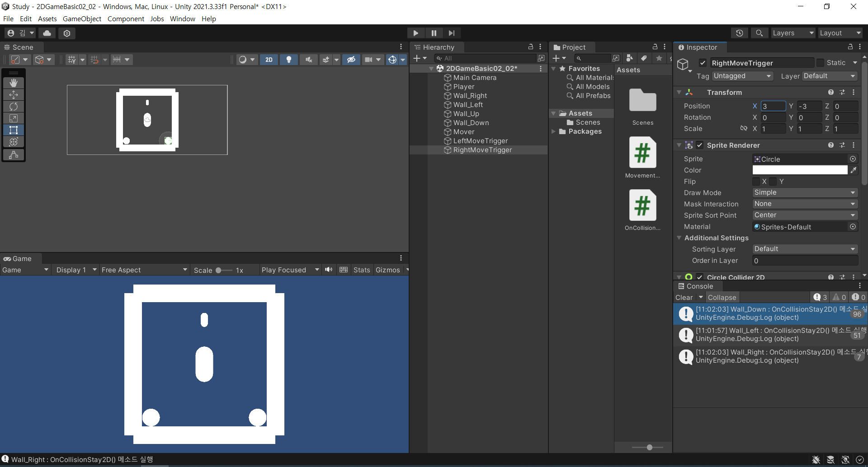Screen dimensions: 868x467
Task: Select the Rotate tool
Action: [x=14, y=107]
